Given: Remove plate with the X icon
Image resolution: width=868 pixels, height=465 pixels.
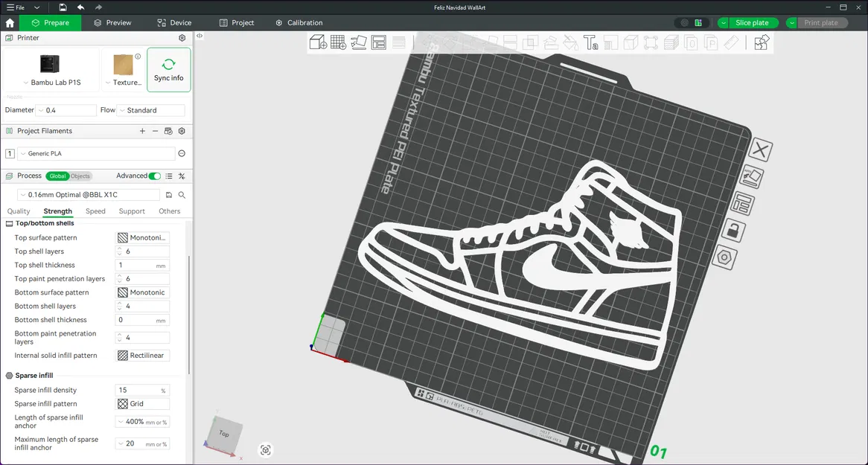Looking at the screenshot, I should coord(760,151).
